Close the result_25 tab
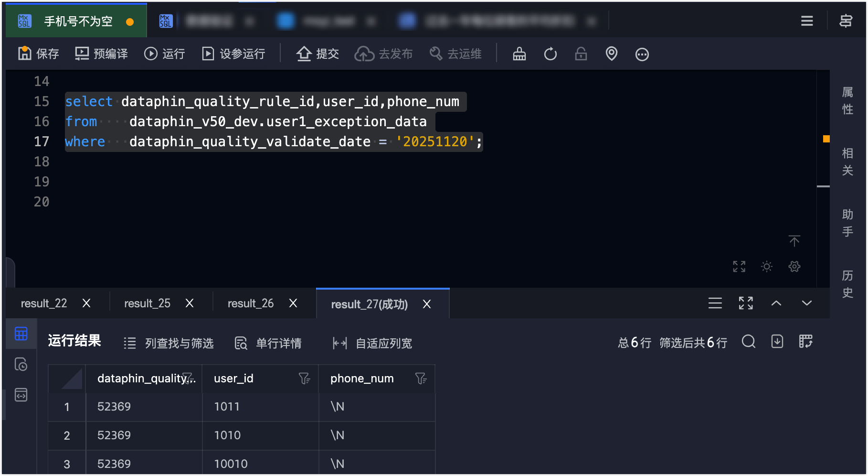Screen dimensions: 868x476 pos(190,303)
